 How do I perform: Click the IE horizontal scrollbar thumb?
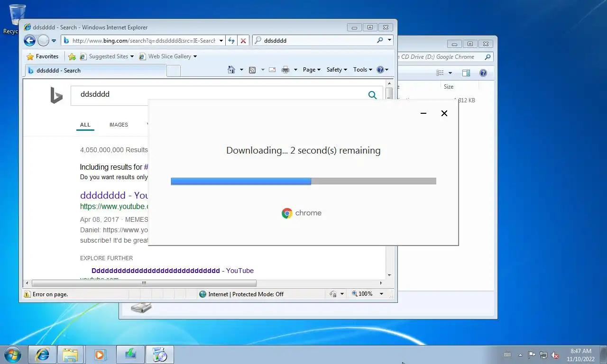point(144,283)
